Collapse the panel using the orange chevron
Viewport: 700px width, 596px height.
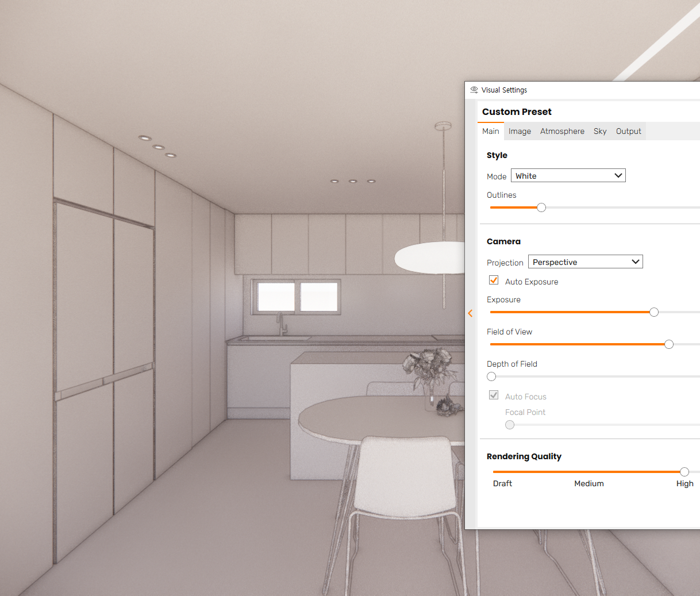tap(470, 313)
